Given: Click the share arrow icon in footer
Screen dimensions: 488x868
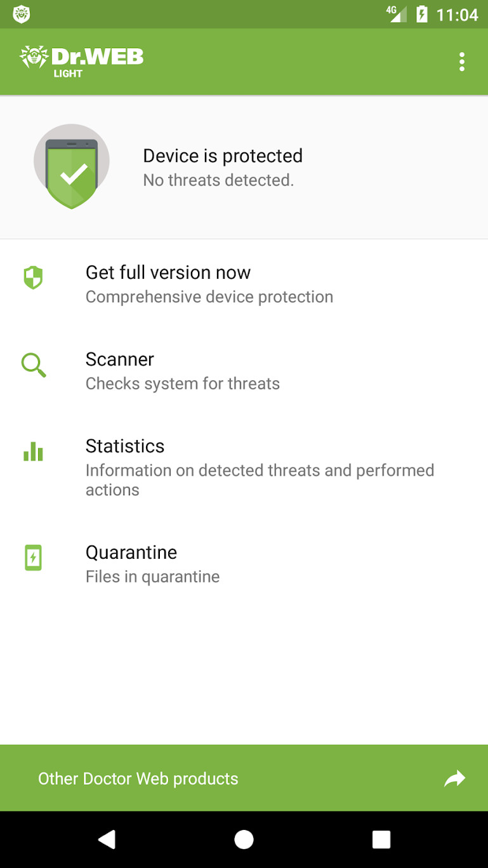Looking at the screenshot, I should [x=454, y=778].
